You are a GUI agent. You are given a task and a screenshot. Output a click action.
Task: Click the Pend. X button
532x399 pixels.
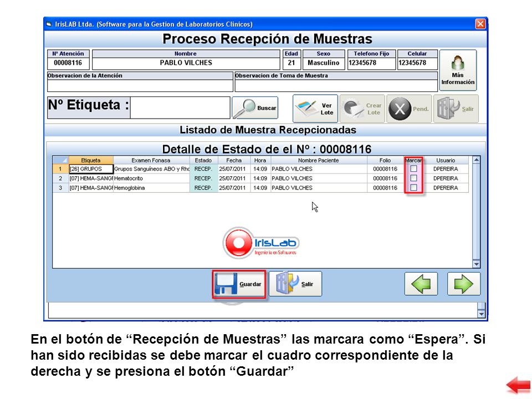point(409,109)
